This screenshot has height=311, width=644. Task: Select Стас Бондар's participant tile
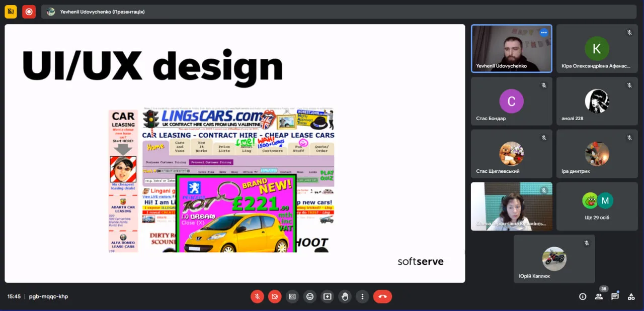tap(511, 101)
